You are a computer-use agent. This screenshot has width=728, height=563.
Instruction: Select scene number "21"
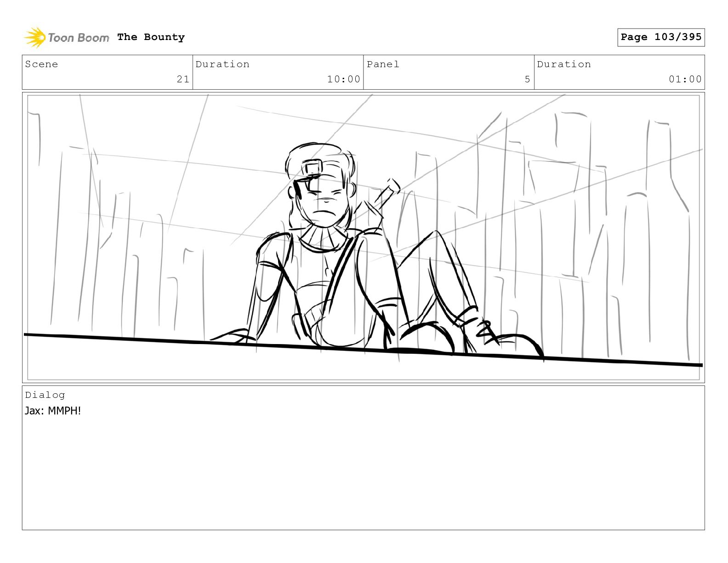click(x=183, y=79)
